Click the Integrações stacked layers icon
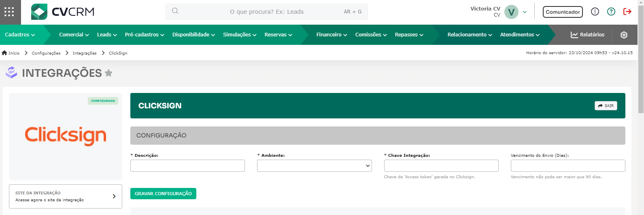The width and height of the screenshot is (644, 215). coord(11,72)
